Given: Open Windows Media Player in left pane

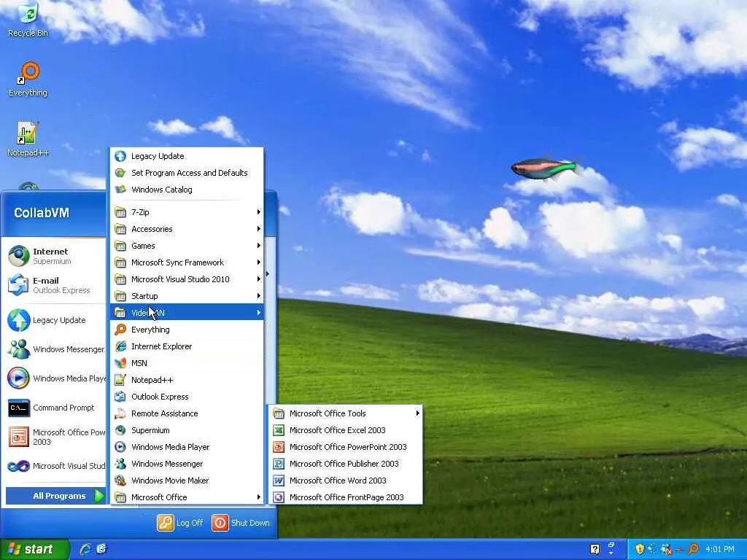Looking at the screenshot, I should point(55,378).
